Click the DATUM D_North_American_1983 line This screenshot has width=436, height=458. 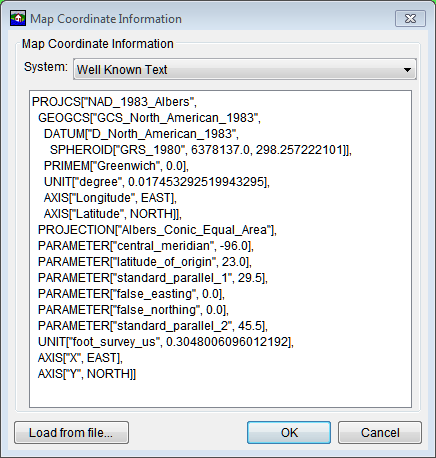[x=141, y=134]
